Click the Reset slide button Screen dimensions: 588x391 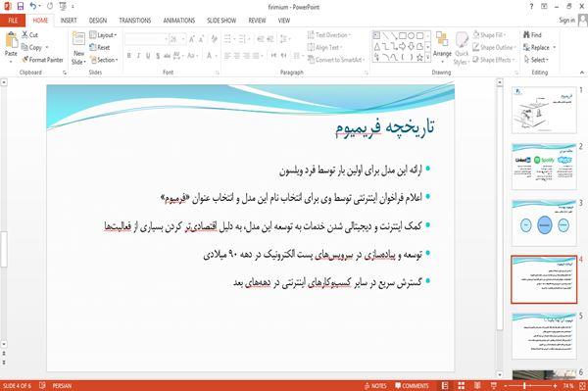(100, 47)
